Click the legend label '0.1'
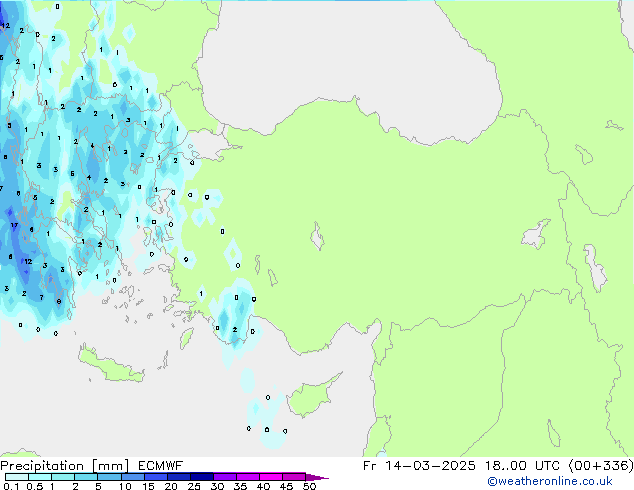This screenshot has width=634, height=490. [x=11, y=486]
